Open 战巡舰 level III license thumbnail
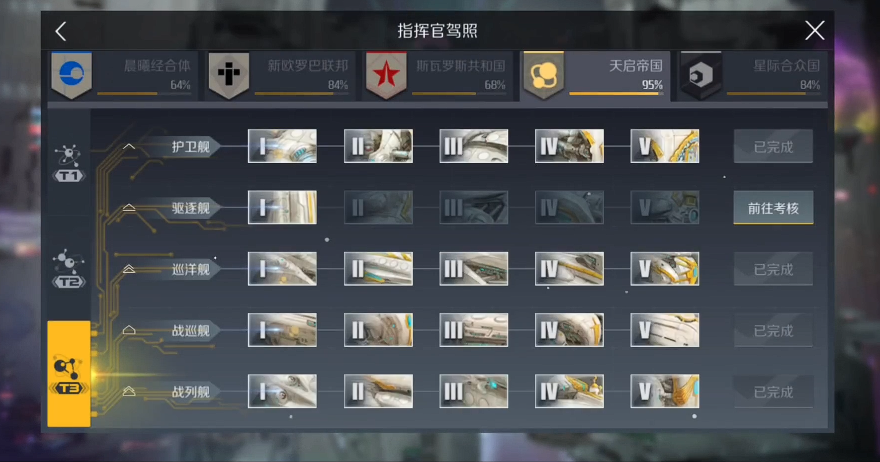 tap(474, 330)
